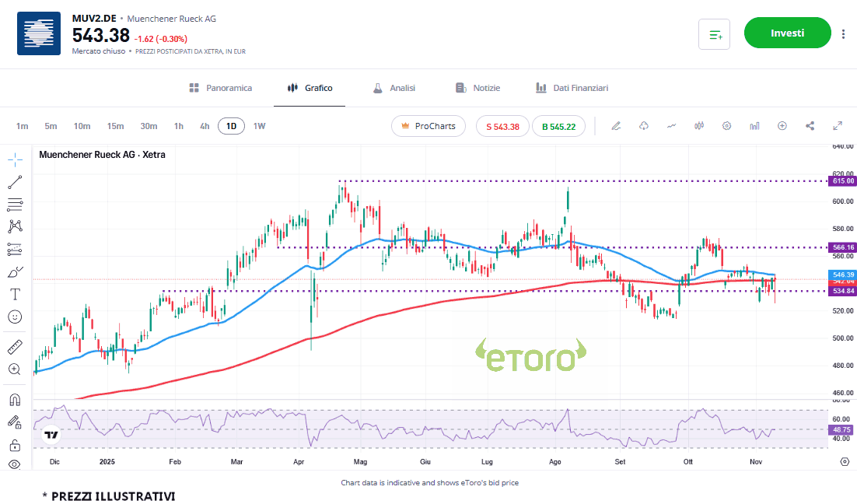Toggle lock all drawings padlock

pyautogui.click(x=15, y=445)
